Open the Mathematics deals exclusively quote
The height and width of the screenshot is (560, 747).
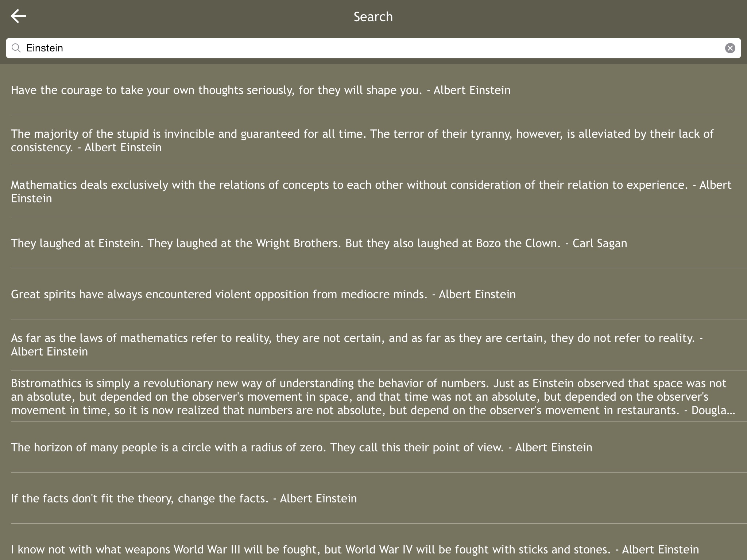[371, 191]
